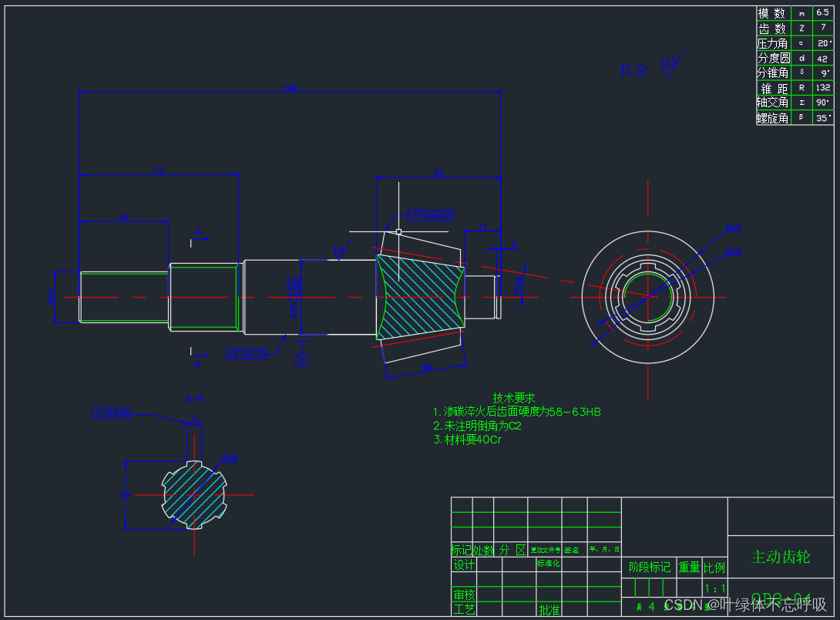
Task: Select the A-A section view title
Action: click(194, 399)
